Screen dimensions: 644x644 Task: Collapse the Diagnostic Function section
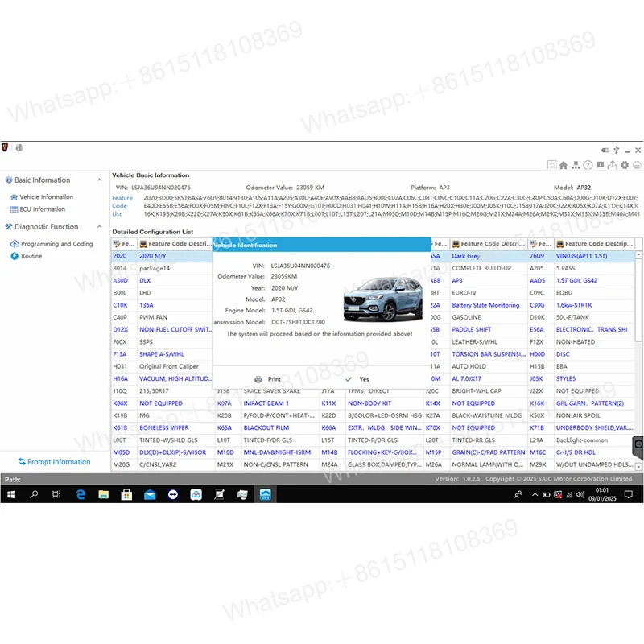coord(99,227)
